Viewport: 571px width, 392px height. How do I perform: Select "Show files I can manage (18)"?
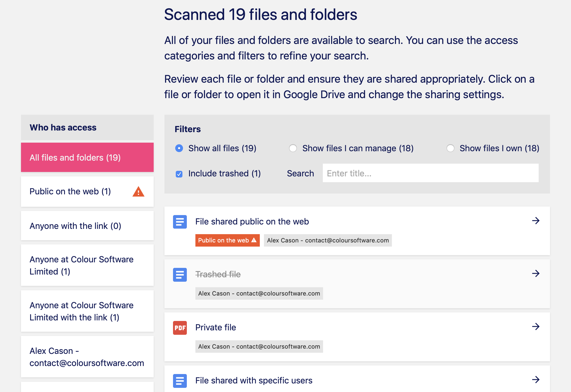click(293, 148)
